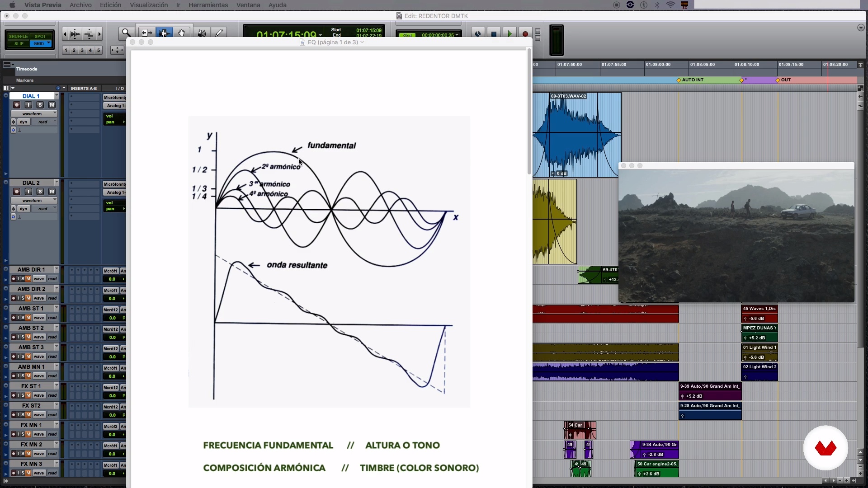Record-enable the DIAL 1 track
Viewport: 868px width, 488px height.
point(17,105)
